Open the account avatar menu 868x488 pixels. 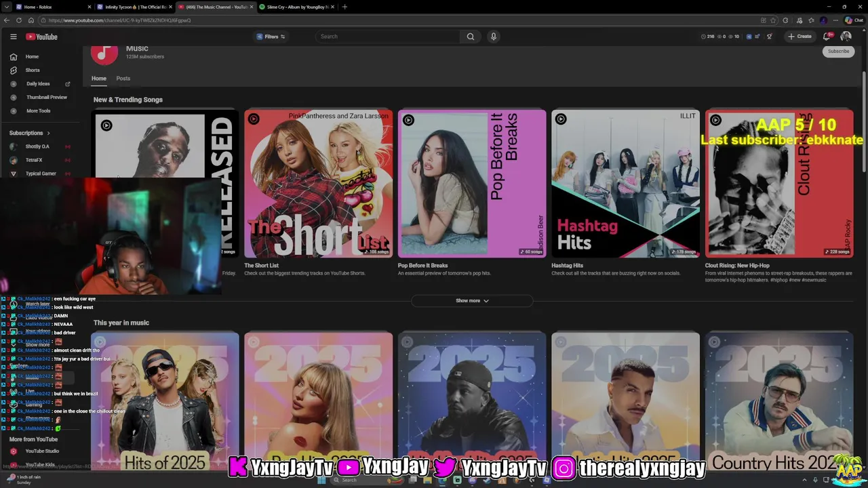click(x=846, y=37)
